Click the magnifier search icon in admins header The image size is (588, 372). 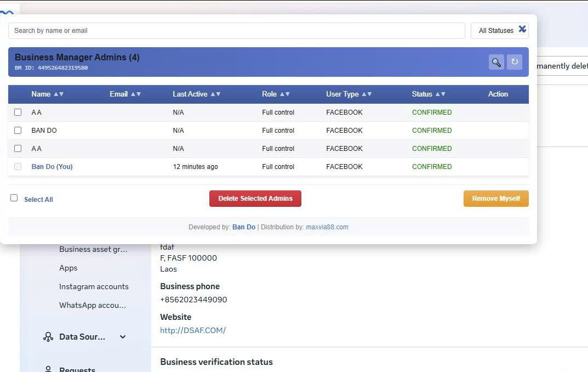[x=496, y=62]
